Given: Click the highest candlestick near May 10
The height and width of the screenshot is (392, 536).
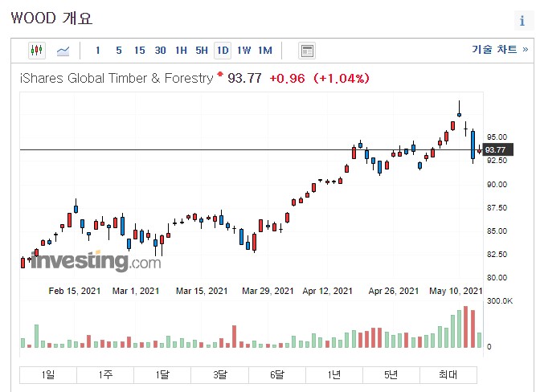Looking at the screenshot, I should [x=459, y=109].
